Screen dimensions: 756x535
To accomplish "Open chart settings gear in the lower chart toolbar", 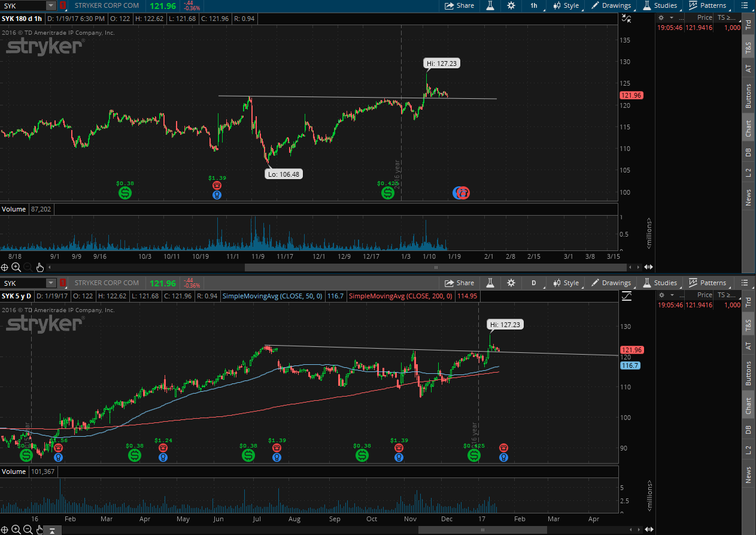I will [x=511, y=283].
